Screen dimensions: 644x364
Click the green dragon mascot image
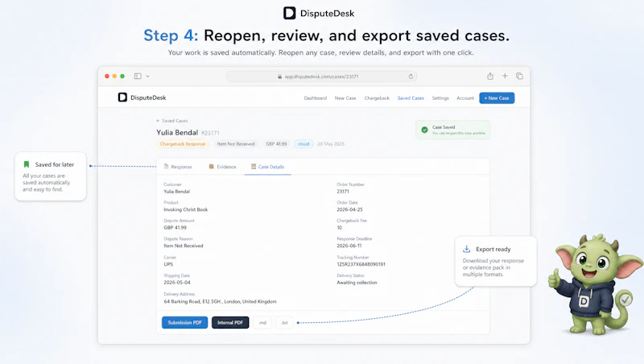[x=595, y=284]
